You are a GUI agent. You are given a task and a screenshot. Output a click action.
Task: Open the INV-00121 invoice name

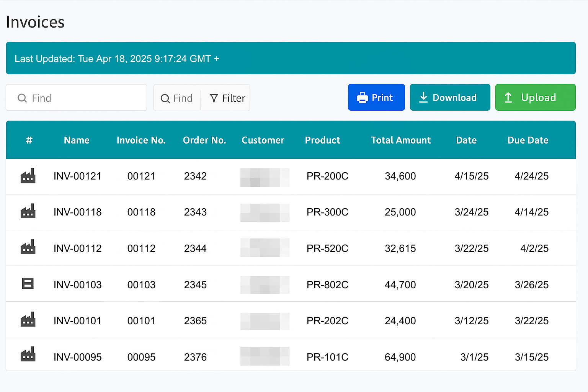tap(77, 176)
